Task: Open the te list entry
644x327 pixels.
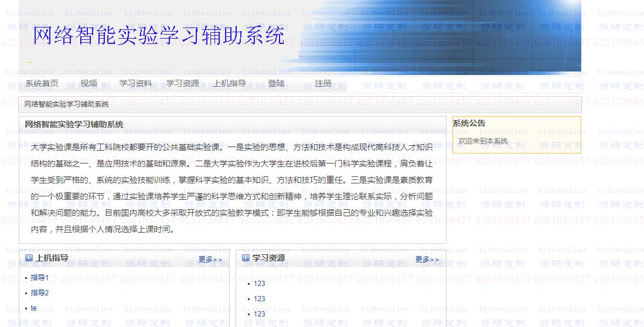Action: pos(33,308)
